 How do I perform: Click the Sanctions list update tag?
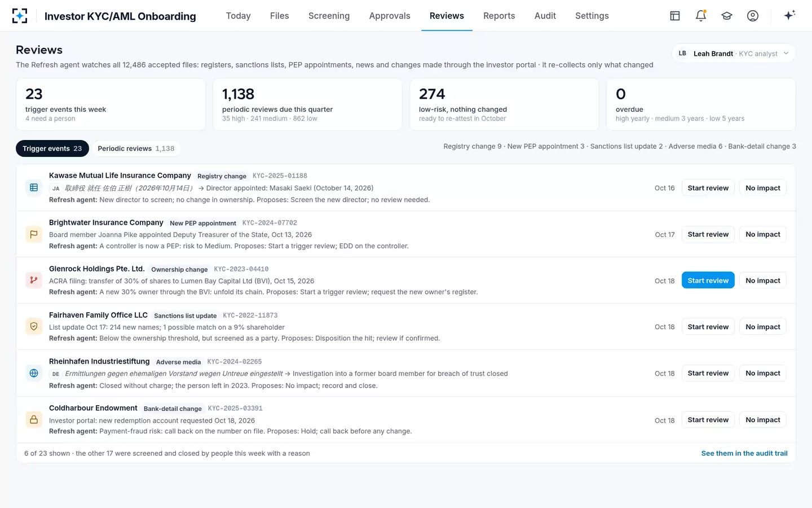coord(185,316)
